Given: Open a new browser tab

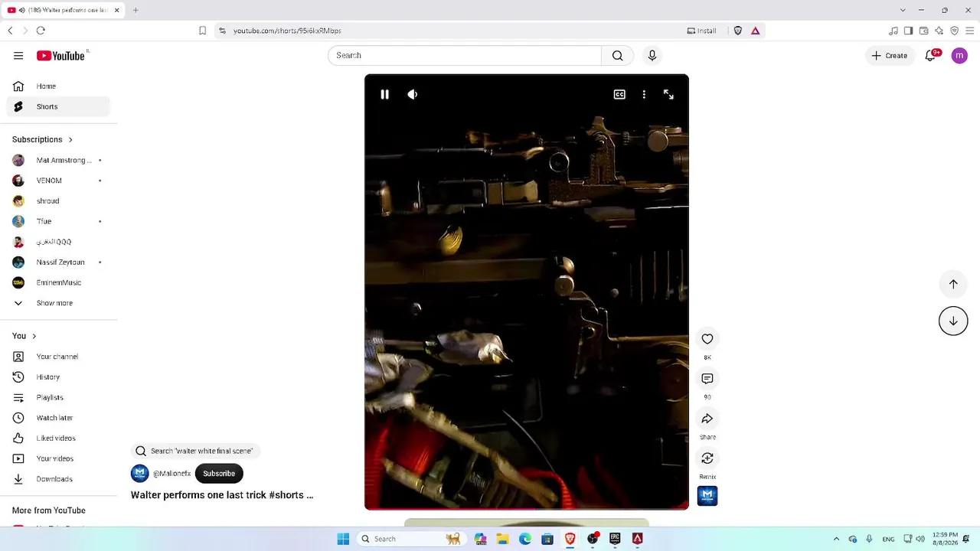Looking at the screenshot, I should pos(136,10).
